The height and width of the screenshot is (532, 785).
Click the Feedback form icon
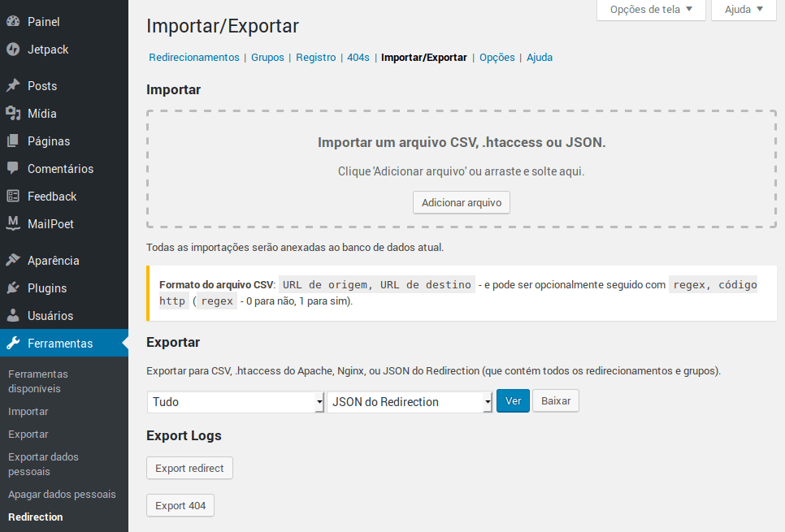(13, 196)
